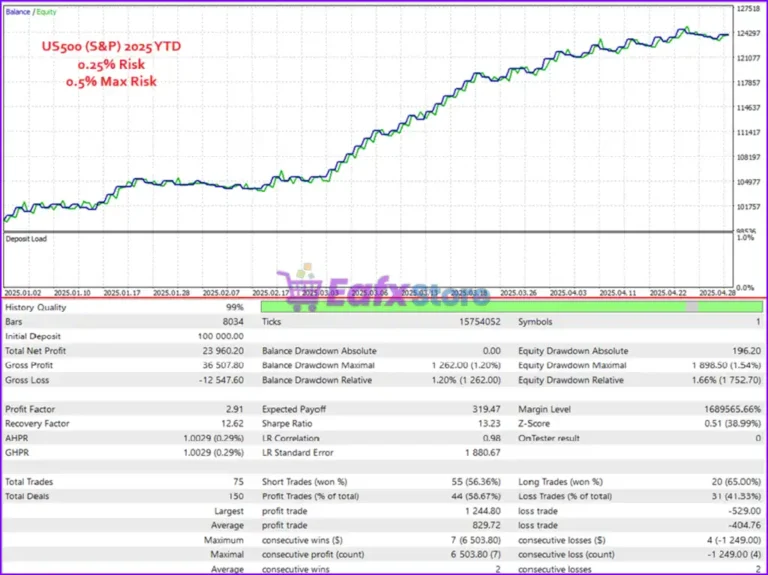Select the Profit Trades value 44 (58.67%)
Viewport: 768px width, 575px height.
pyautogui.click(x=476, y=496)
